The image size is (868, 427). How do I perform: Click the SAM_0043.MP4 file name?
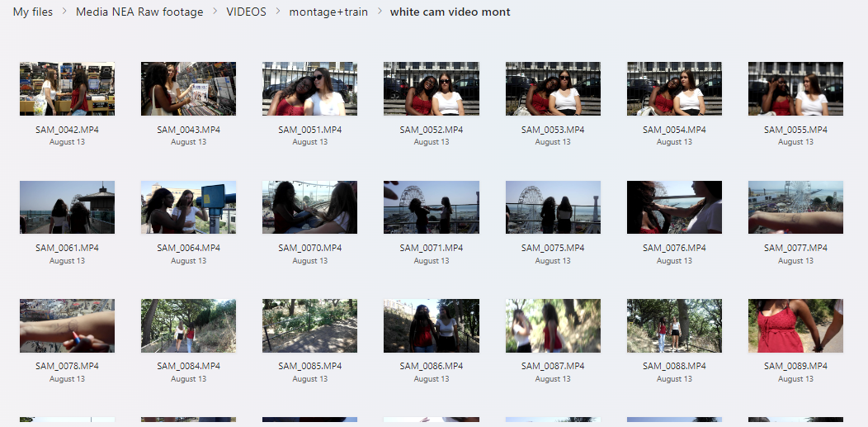click(x=188, y=130)
